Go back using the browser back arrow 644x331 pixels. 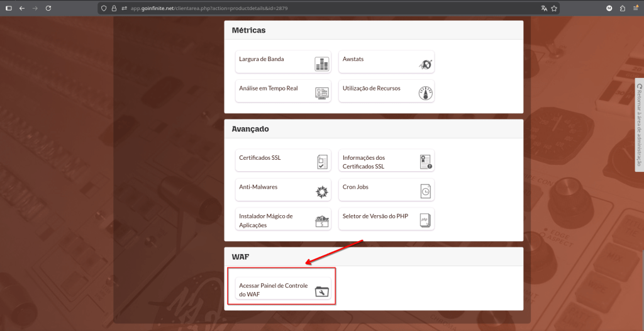point(22,8)
